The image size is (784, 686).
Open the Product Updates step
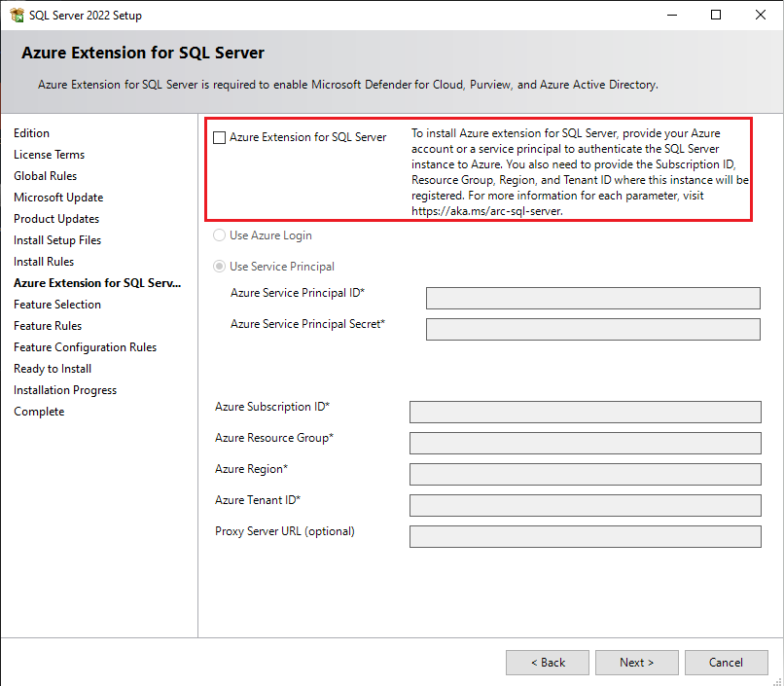pyautogui.click(x=56, y=219)
